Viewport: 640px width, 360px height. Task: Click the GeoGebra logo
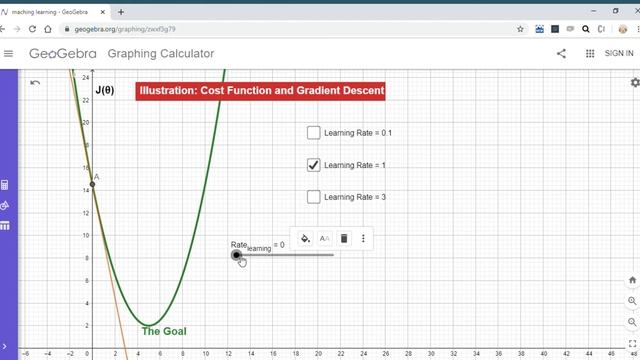coord(63,53)
